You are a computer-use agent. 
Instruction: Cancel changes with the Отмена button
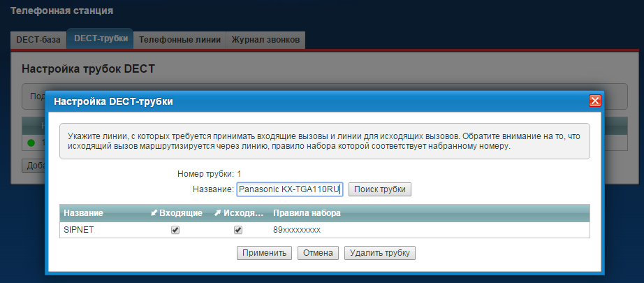(318, 253)
